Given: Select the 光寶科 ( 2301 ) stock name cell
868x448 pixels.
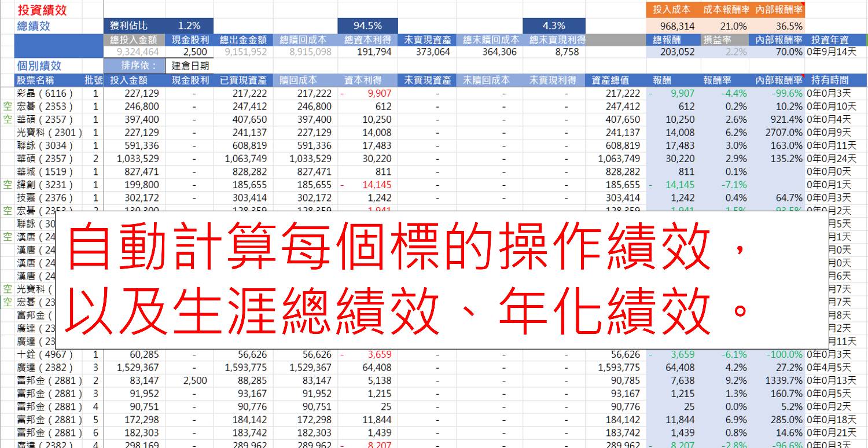Looking at the screenshot, I should (x=49, y=133).
